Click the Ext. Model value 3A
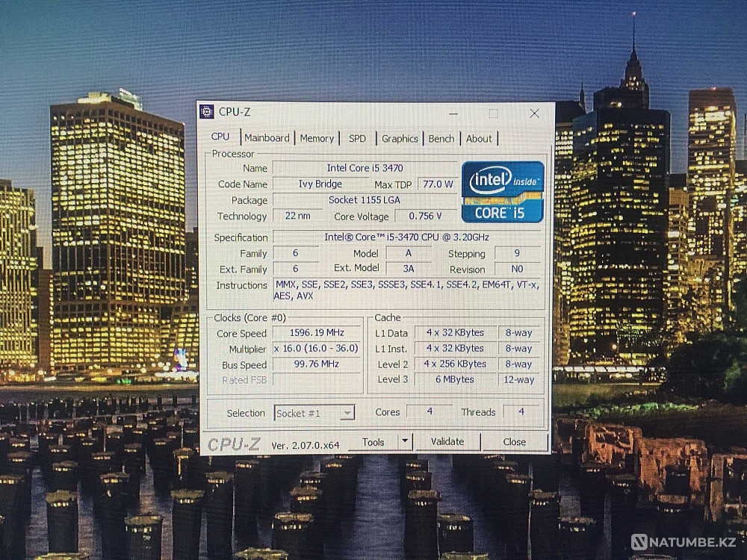This screenshot has width=747, height=560. pyautogui.click(x=409, y=269)
